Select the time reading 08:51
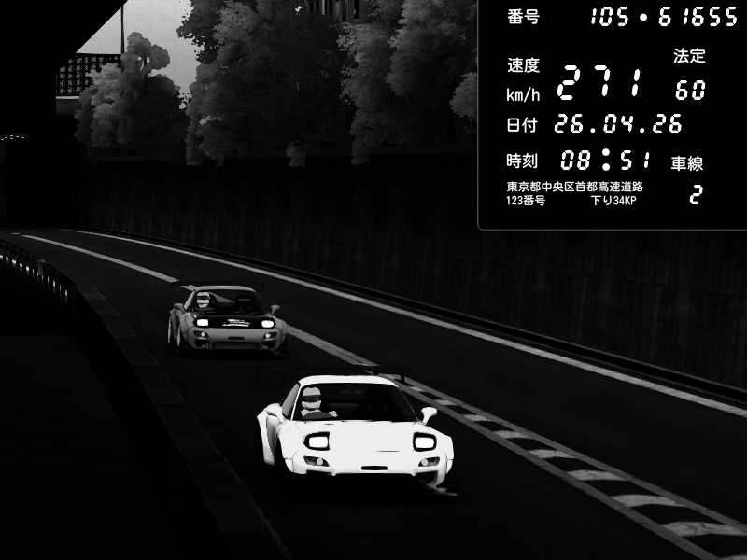The image size is (747, 560). [605, 159]
